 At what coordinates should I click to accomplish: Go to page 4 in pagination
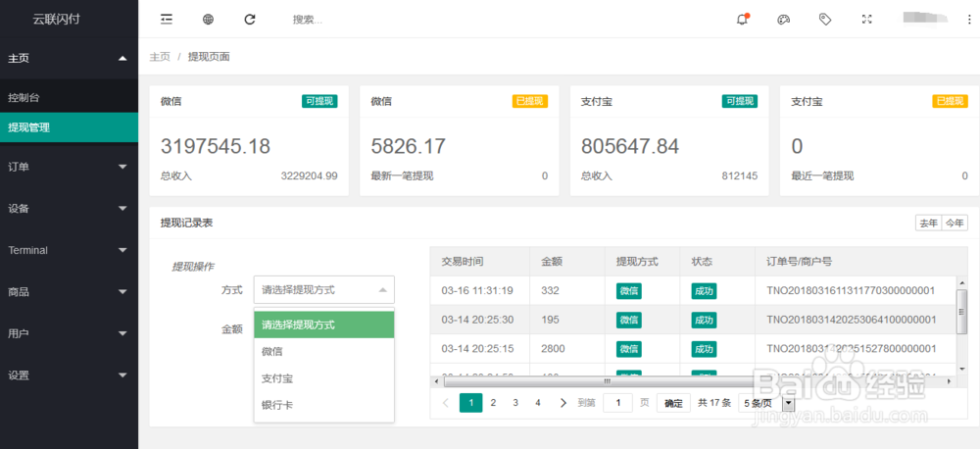coord(538,403)
